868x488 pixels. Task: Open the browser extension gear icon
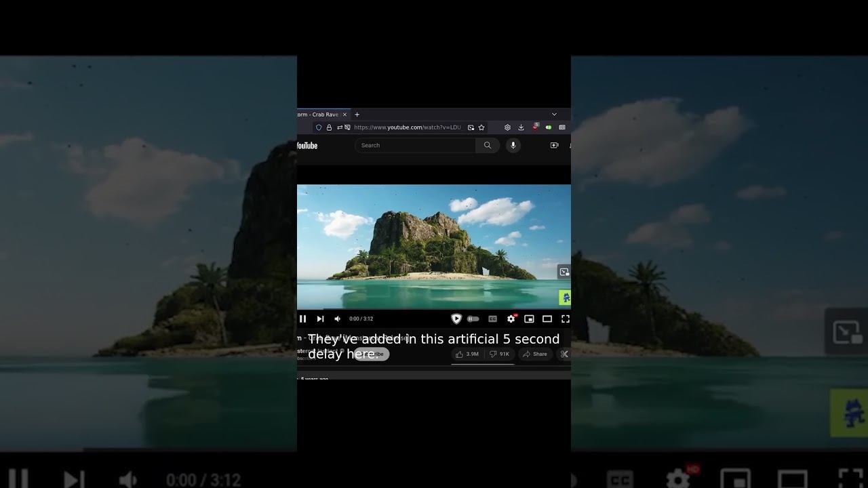point(507,127)
